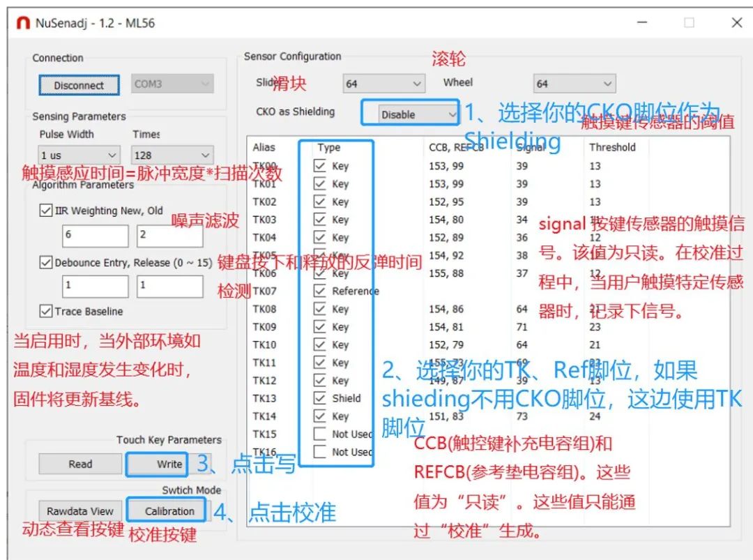Click the Read button
753x560 pixels.
[x=80, y=464]
